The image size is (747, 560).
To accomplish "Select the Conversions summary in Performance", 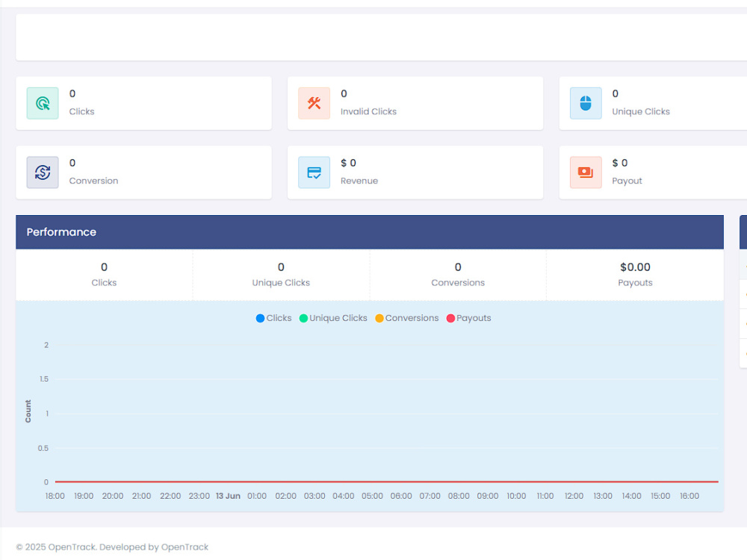I will point(458,275).
